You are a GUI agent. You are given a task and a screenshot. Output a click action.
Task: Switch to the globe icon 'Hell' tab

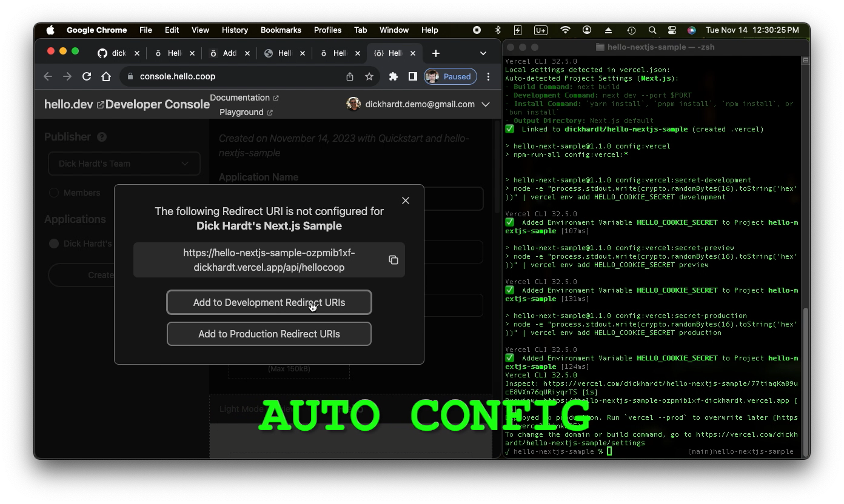click(284, 53)
